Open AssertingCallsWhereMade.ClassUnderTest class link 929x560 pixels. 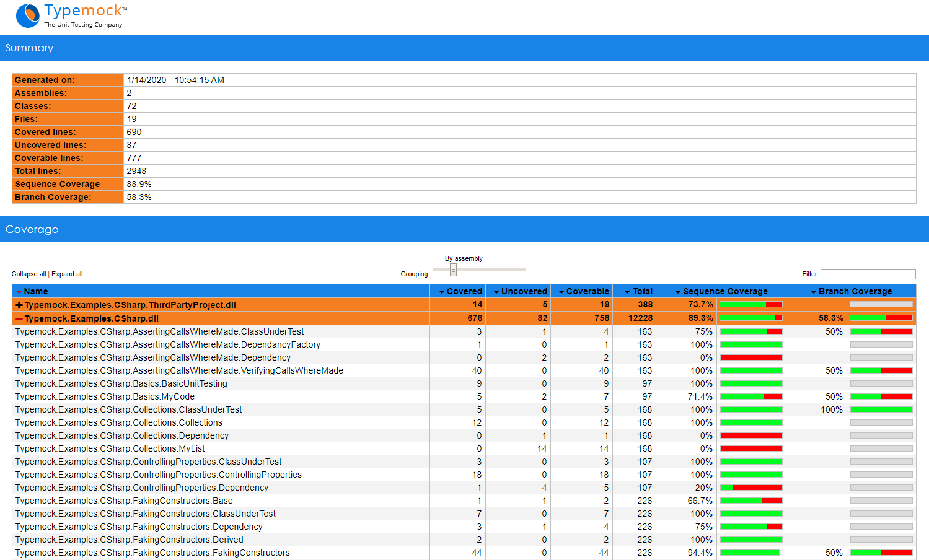(x=160, y=331)
